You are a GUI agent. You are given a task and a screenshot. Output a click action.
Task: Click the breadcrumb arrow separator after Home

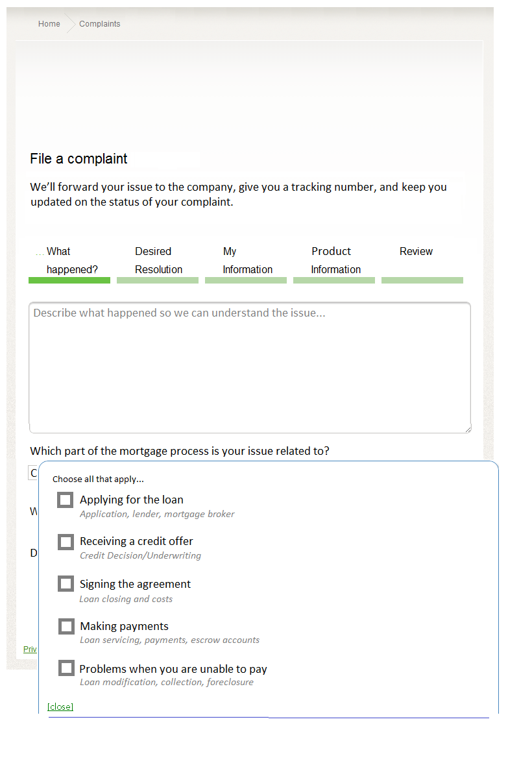tap(70, 24)
